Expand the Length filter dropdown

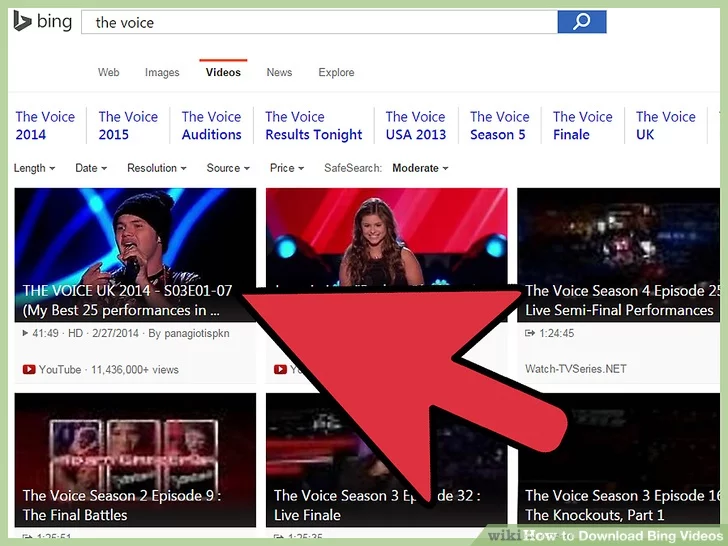(x=34, y=168)
